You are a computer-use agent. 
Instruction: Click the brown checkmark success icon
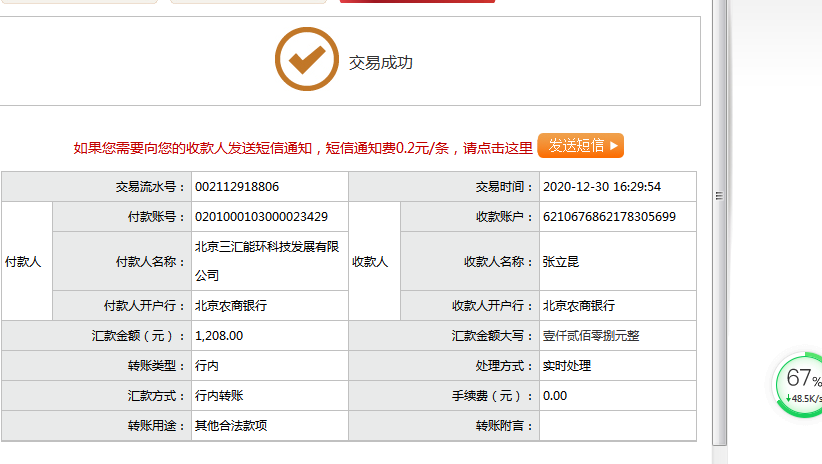click(307, 60)
